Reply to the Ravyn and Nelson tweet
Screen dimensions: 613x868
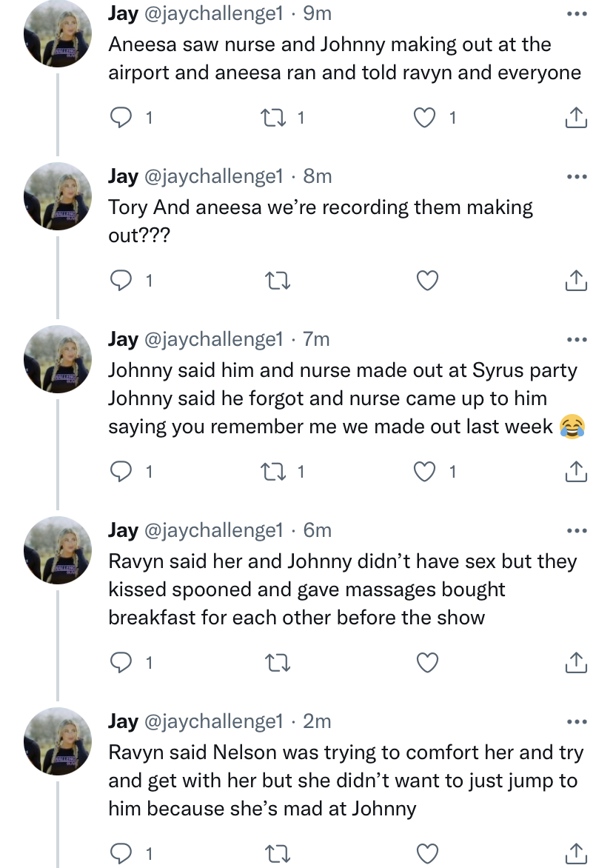121,854
